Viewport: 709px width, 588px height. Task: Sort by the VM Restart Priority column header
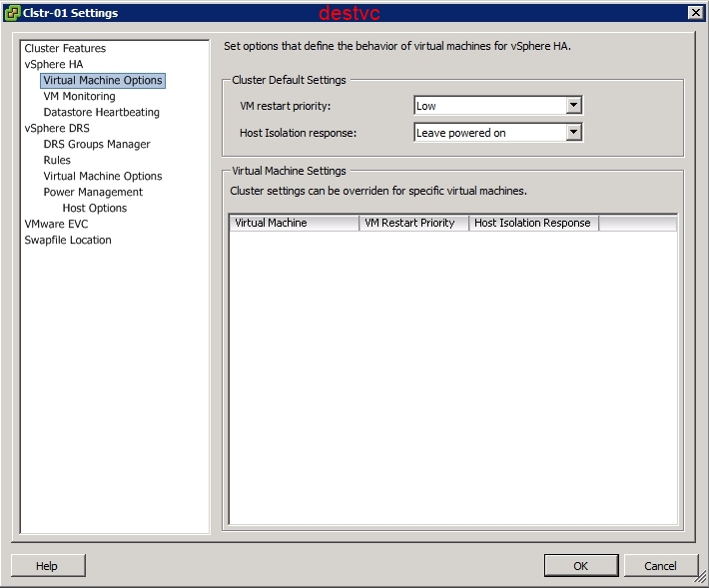click(413, 224)
